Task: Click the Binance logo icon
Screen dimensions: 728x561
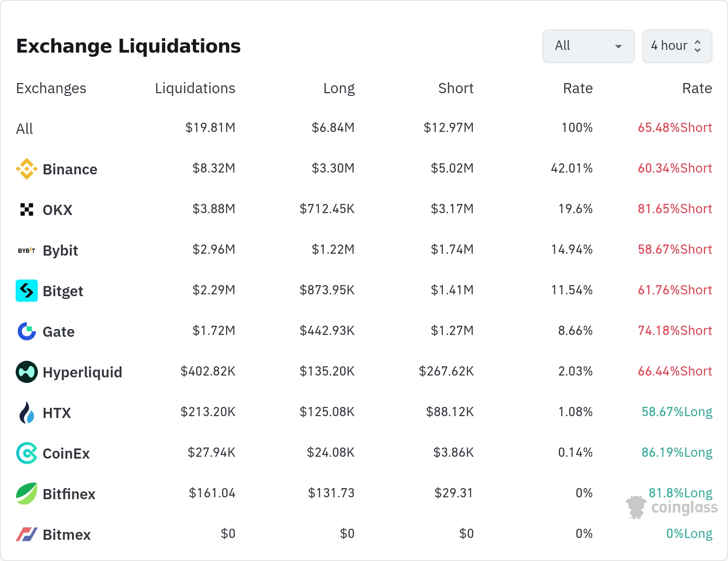Action: click(x=27, y=169)
